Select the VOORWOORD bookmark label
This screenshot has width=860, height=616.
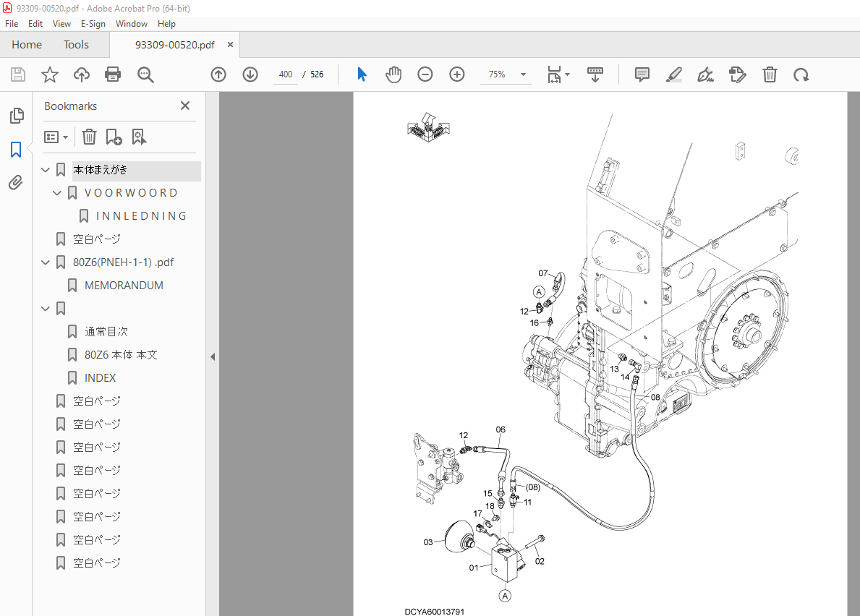click(x=131, y=193)
